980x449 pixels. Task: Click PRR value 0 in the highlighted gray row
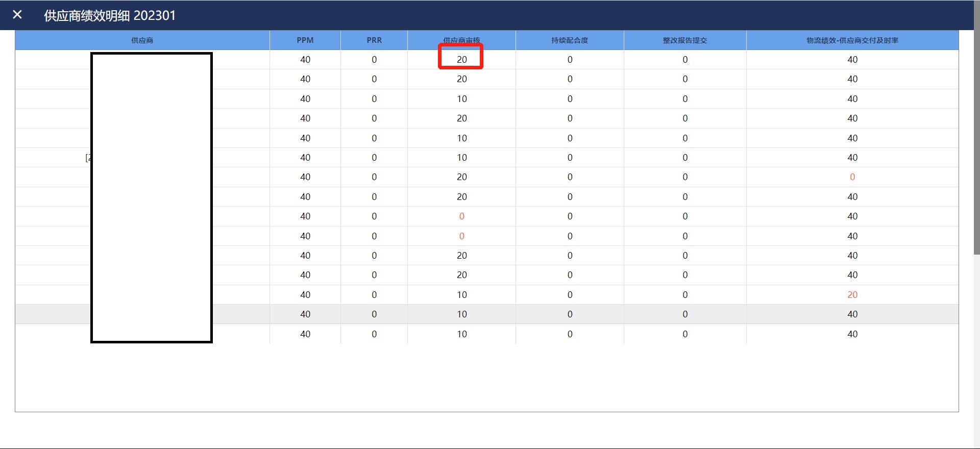click(x=374, y=314)
